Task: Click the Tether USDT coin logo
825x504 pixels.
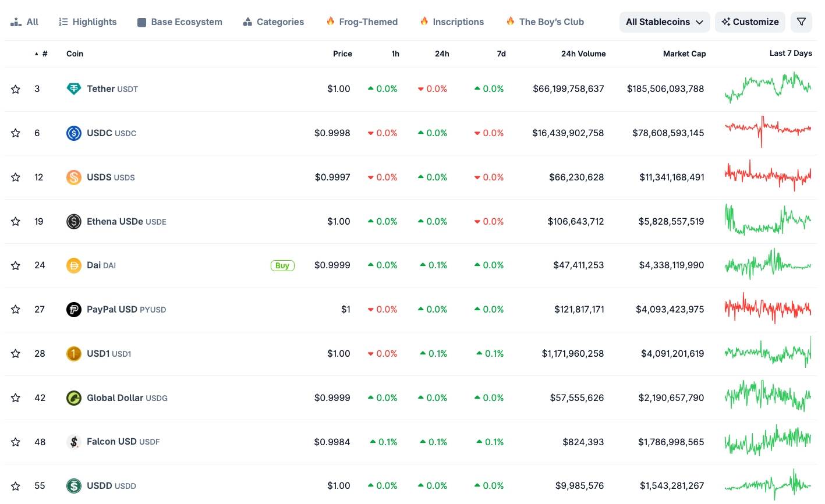Action: 73,88
